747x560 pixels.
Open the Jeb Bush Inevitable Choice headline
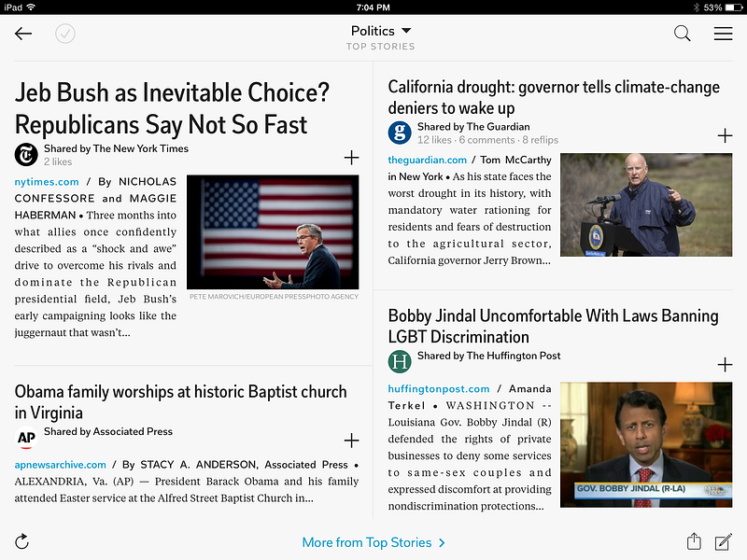172,108
